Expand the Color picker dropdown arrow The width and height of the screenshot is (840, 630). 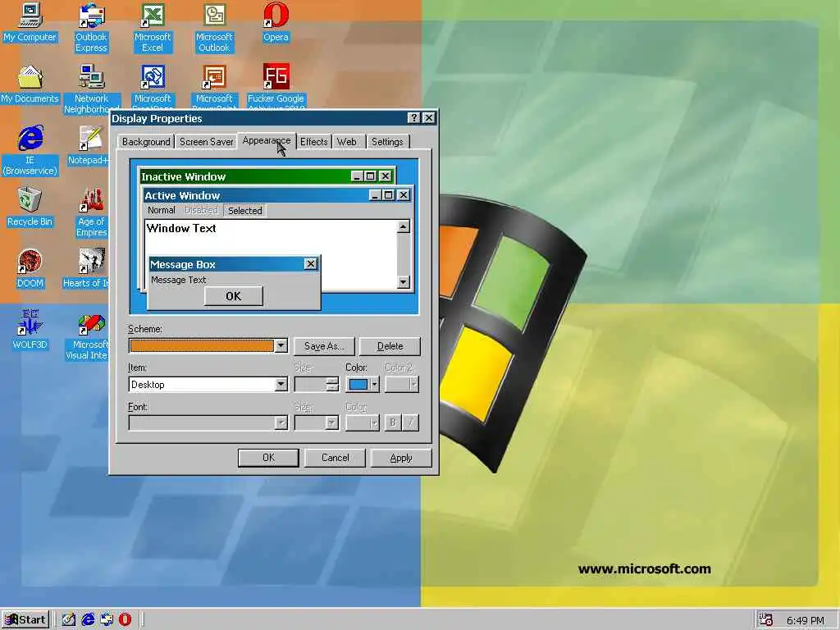click(x=374, y=384)
